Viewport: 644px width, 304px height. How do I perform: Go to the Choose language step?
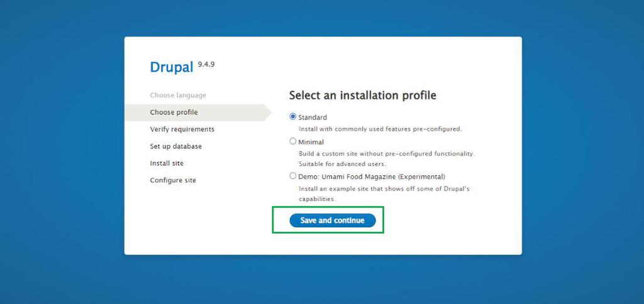coord(178,95)
